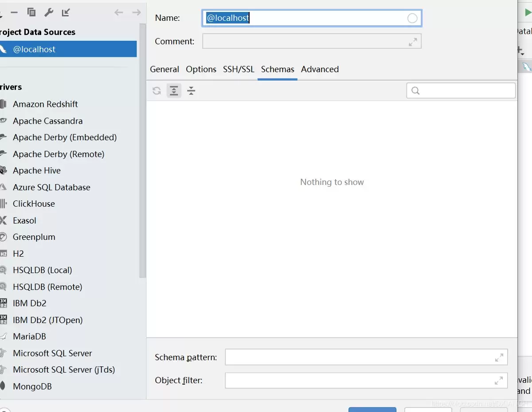Switch to the Advanced tab

point(320,69)
